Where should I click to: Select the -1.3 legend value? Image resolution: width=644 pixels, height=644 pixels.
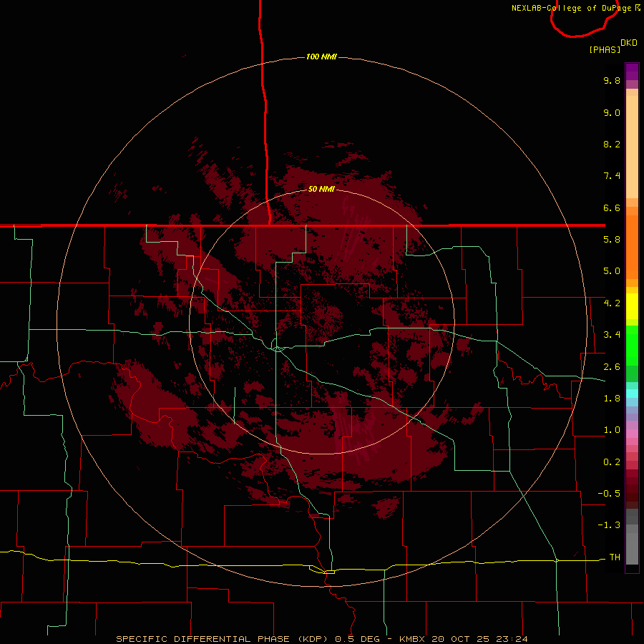coord(609,525)
